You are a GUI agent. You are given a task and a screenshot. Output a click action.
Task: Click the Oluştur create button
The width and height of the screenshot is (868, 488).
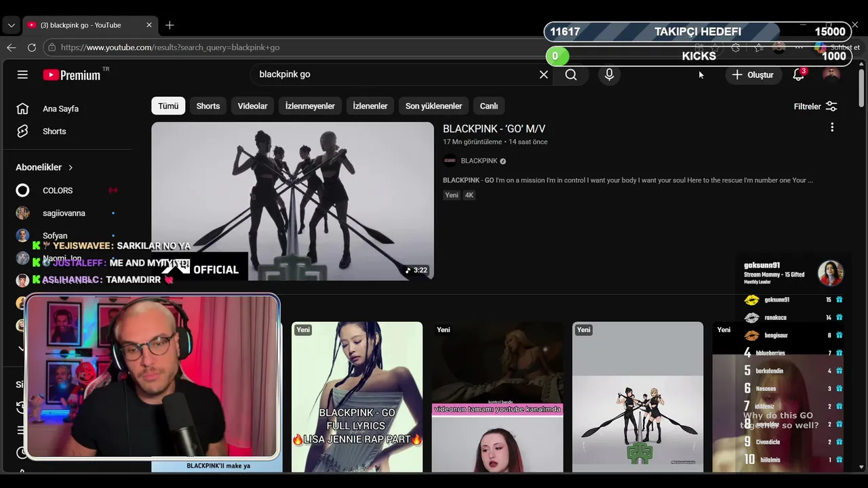coord(753,75)
